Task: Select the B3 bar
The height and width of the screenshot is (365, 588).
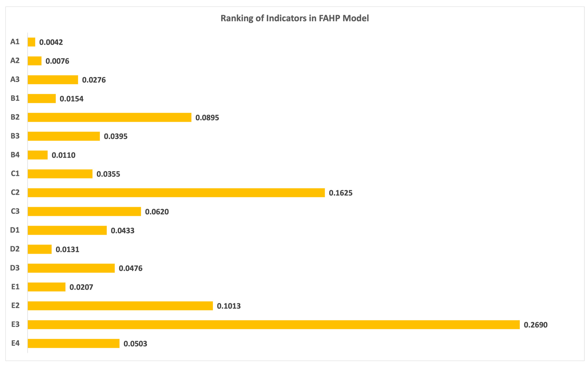Action: (x=64, y=136)
